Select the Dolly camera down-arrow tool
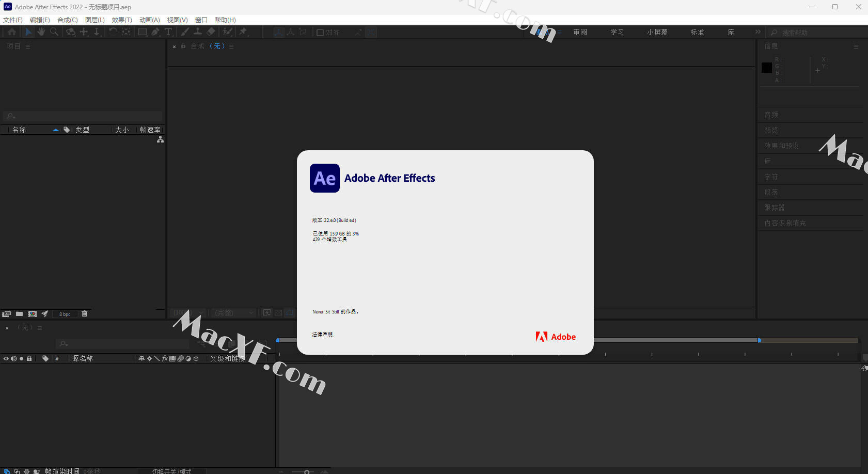 pyautogui.click(x=97, y=32)
